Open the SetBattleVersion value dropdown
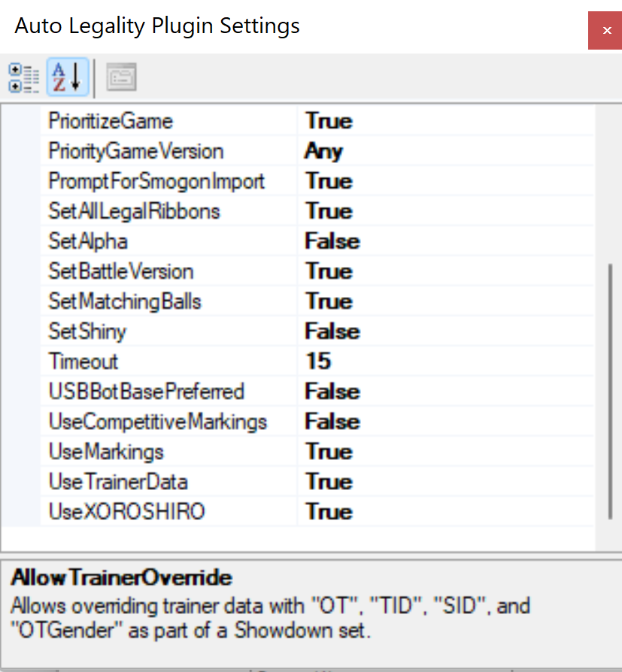Image resolution: width=622 pixels, height=672 pixels. pos(445,271)
